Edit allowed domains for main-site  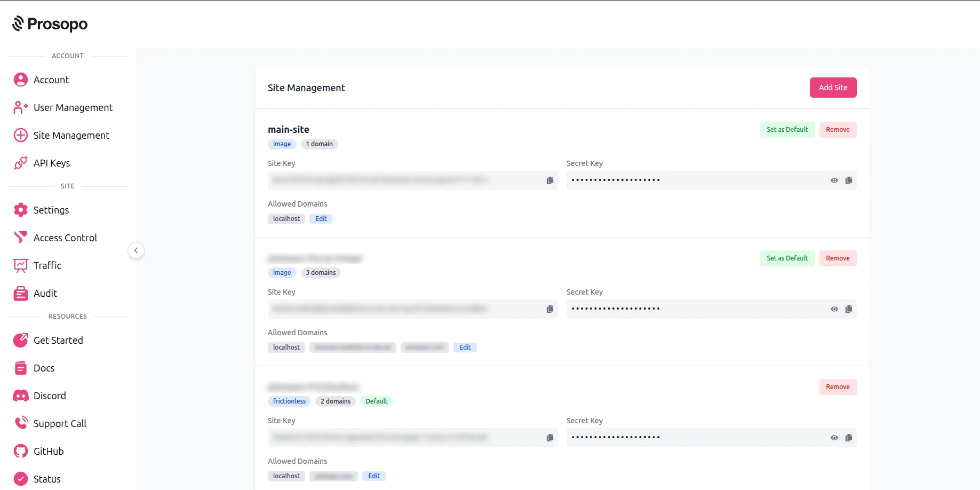321,219
